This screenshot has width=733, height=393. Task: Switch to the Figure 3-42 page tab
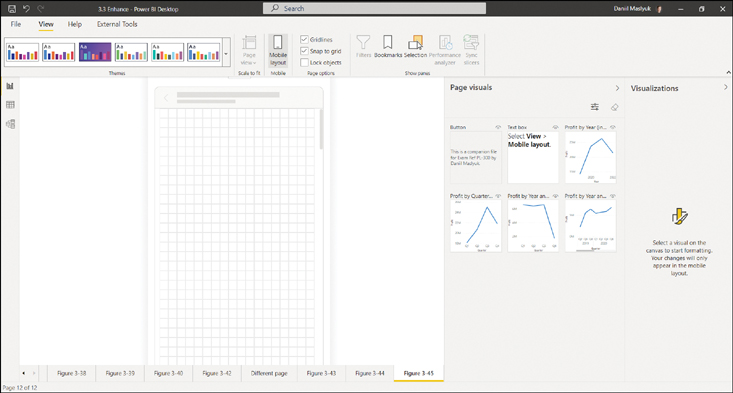pyautogui.click(x=217, y=373)
